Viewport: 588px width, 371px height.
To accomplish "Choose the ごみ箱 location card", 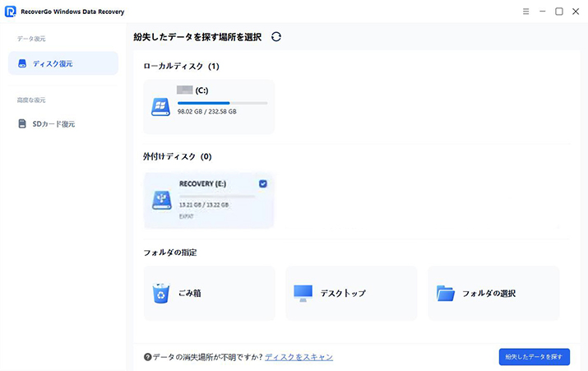I will (x=209, y=294).
